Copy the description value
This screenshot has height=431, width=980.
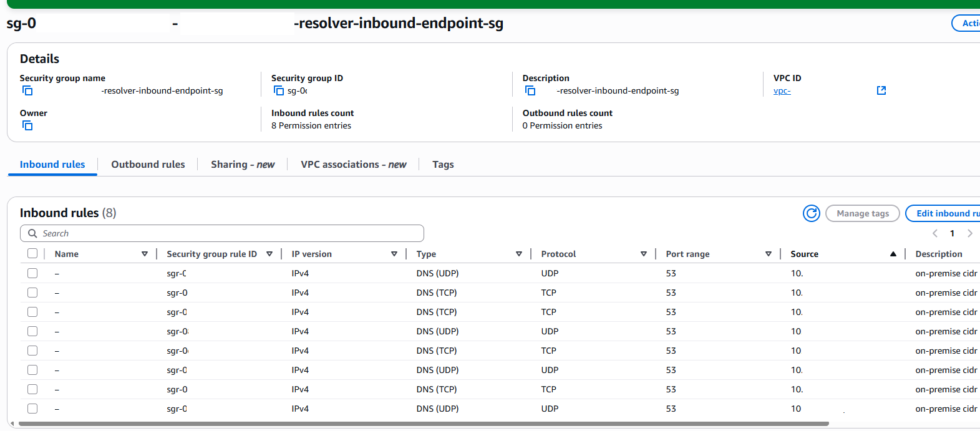[x=530, y=91]
